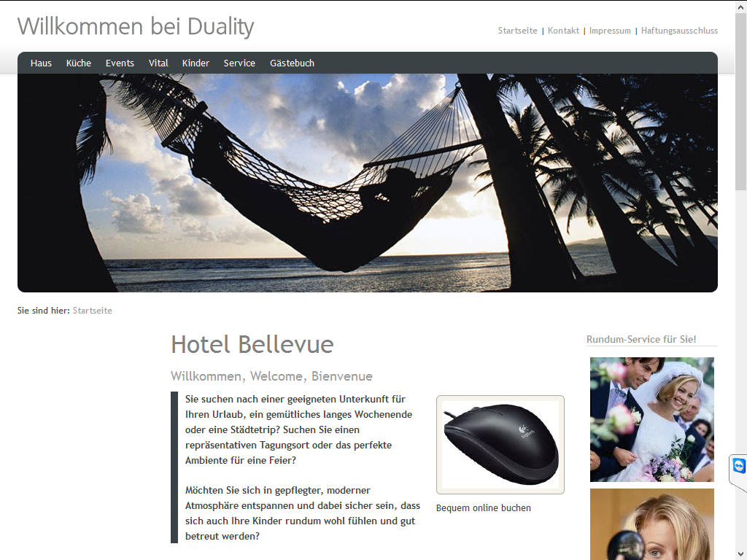Screen dimensions: 747x560
Task: Open the Haus menu item
Action: [x=41, y=63]
